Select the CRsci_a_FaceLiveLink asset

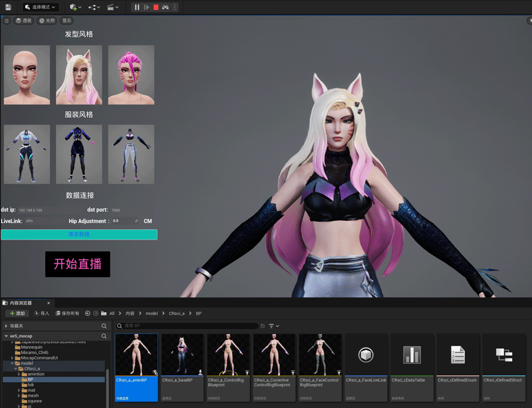point(366,367)
